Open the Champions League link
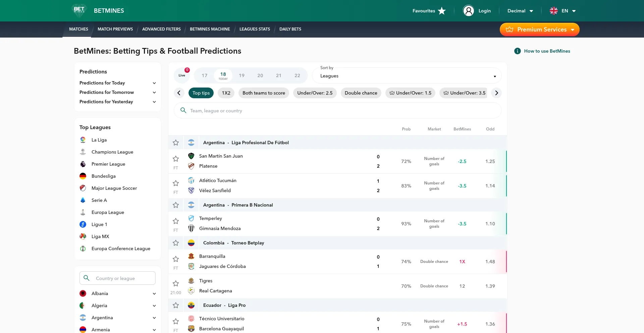This screenshot has width=644, height=333. point(112,152)
